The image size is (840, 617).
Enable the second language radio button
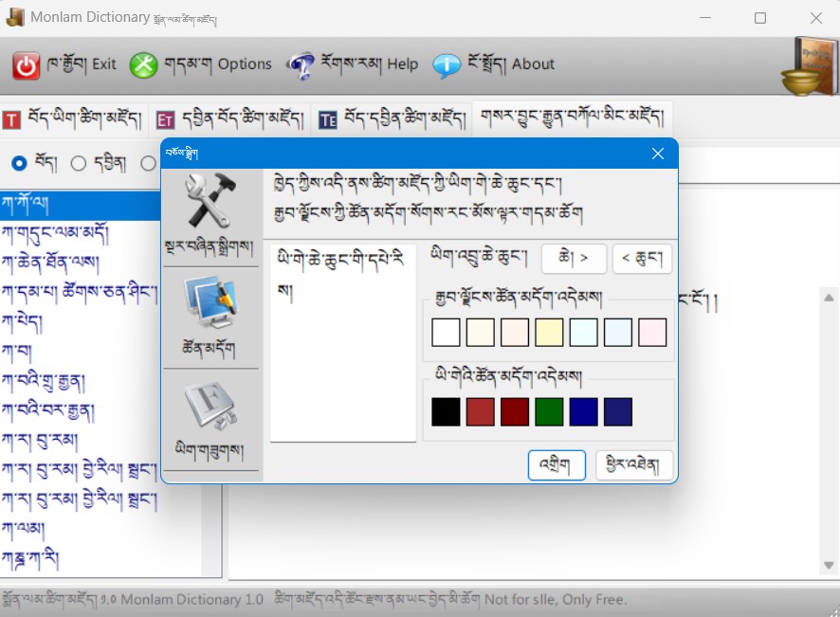pyautogui.click(x=79, y=162)
